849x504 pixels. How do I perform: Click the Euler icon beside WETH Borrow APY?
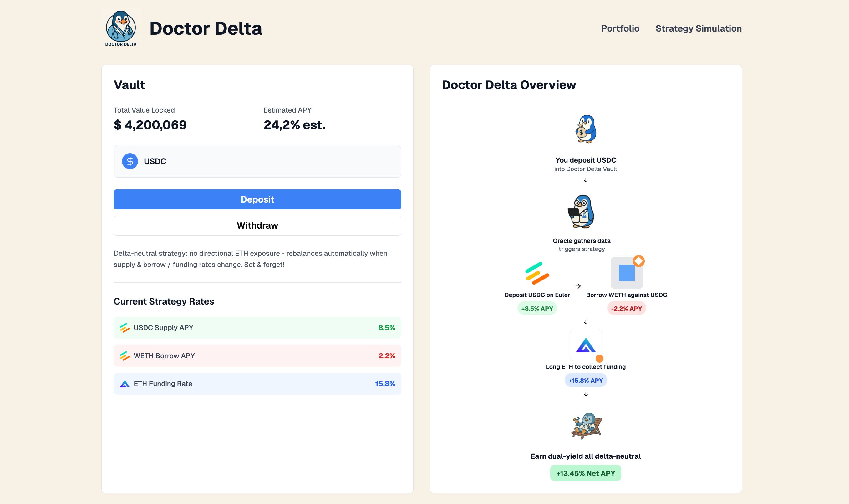(125, 355)
